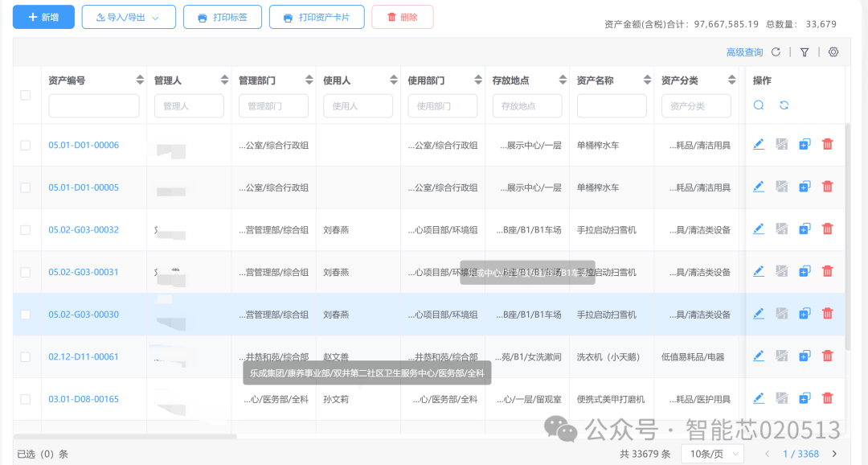Sort by 资产编号 column arrows
868x465 pixels.
point(140,80)
